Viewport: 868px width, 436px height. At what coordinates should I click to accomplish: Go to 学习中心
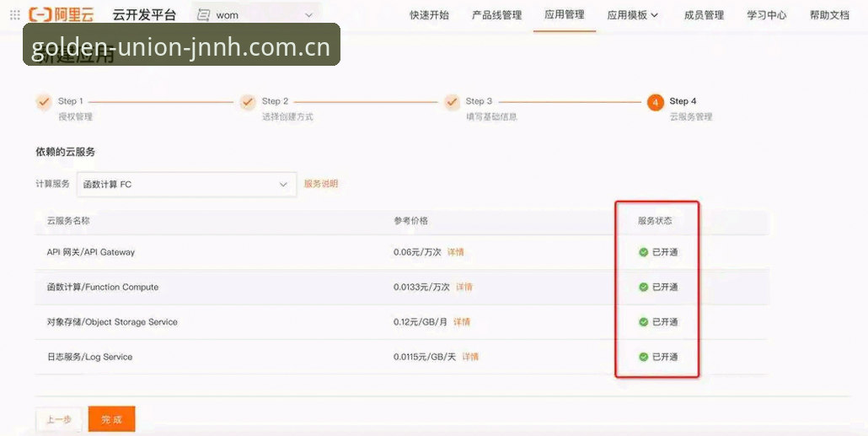tap(766, 15)
